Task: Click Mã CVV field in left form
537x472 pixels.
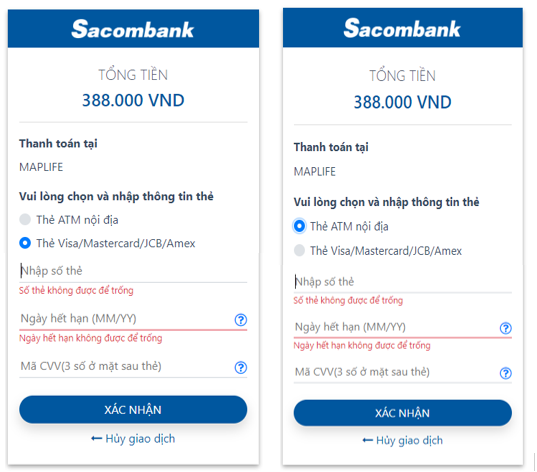Action: (126, 367)
